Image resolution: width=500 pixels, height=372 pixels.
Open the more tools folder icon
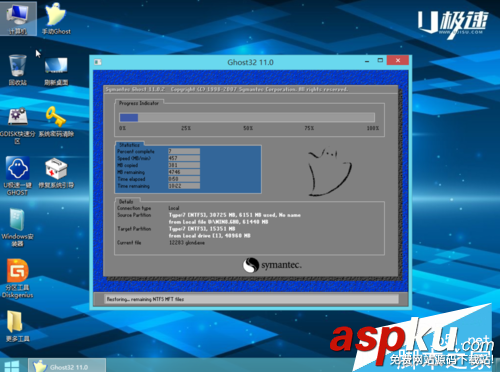pos(17,327)
